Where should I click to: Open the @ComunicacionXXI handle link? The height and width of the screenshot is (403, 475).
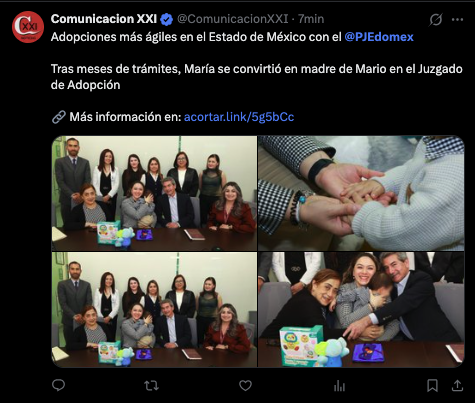tap(232, 19)
